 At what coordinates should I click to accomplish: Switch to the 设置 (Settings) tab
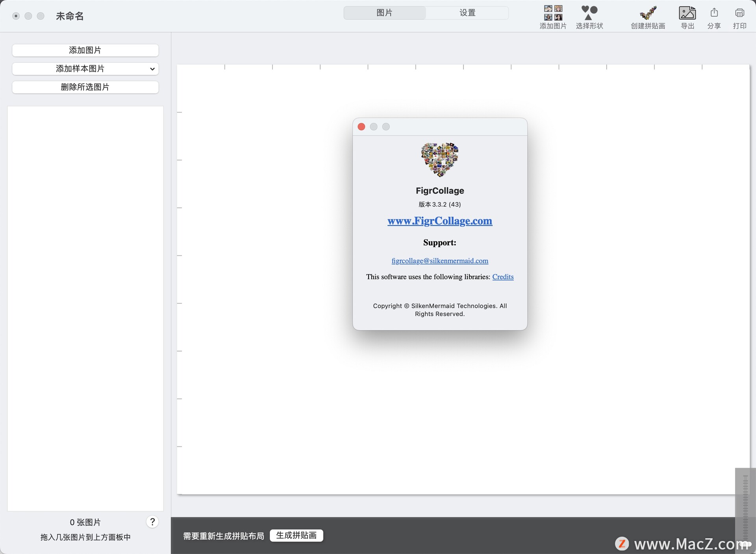(x=467, y=13)
